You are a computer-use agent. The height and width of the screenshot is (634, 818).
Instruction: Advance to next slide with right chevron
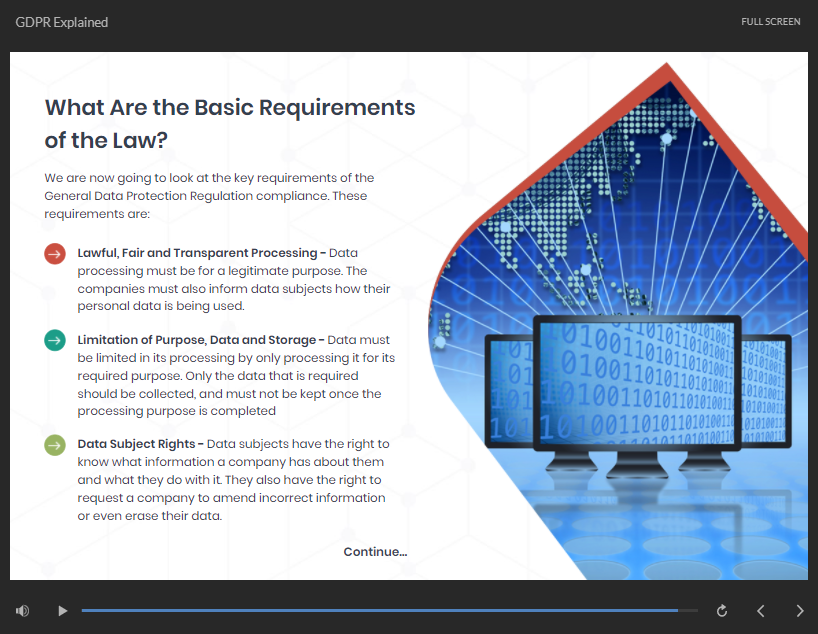click(800, 611)
